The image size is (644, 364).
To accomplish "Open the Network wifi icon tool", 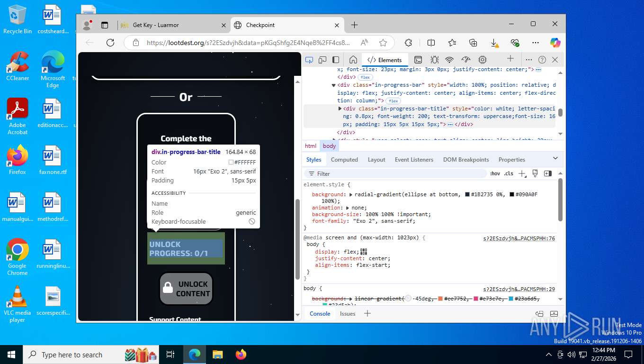I will coord(449,60).
